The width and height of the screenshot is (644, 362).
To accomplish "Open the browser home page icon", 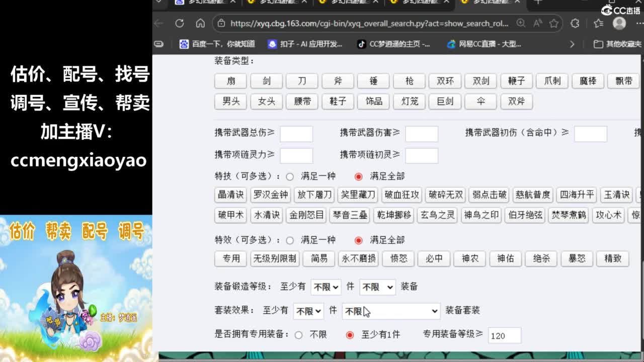I will pos(200,23).
